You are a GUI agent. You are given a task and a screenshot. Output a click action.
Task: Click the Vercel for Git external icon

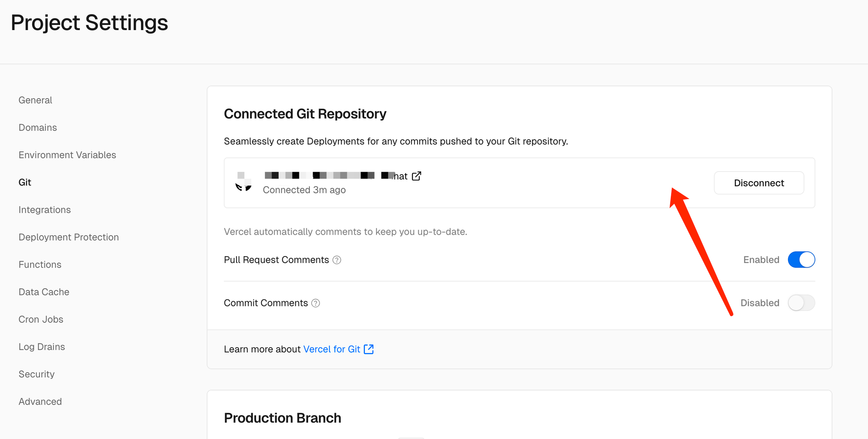369,349
